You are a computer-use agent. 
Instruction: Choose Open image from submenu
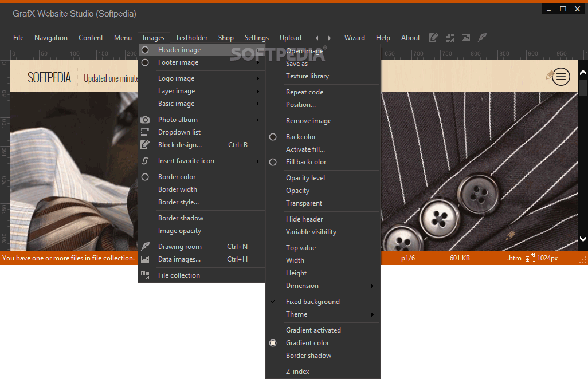pos(304,51)
